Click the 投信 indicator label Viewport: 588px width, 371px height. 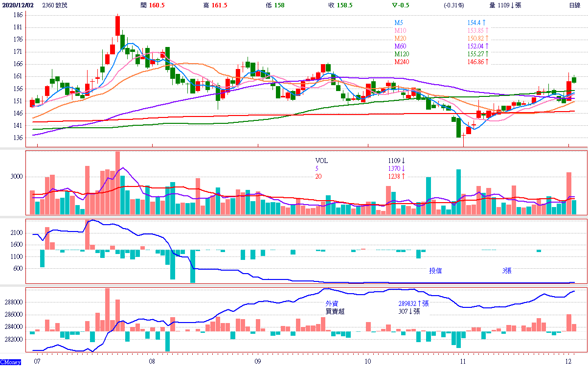435,271
